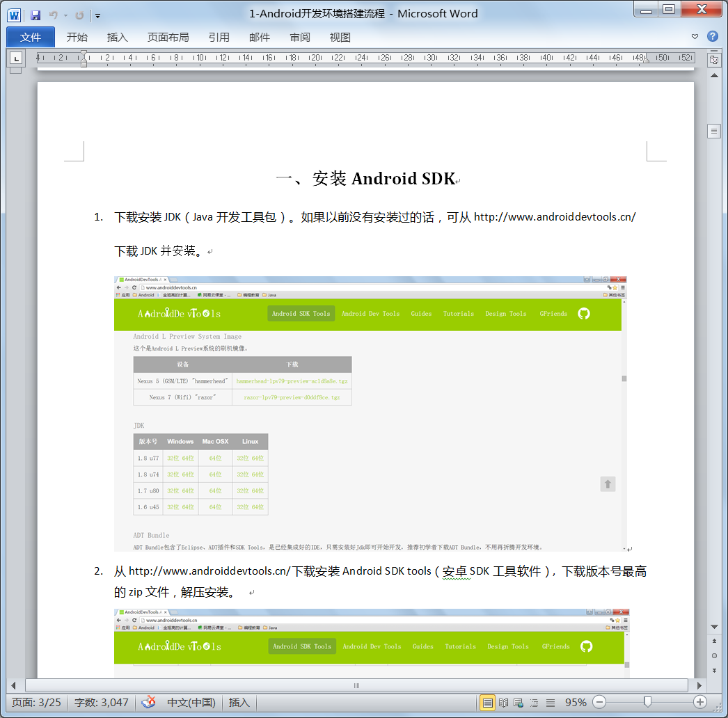
Task: Click the vertical scrollbar up arrow
Action: (714, 75)
